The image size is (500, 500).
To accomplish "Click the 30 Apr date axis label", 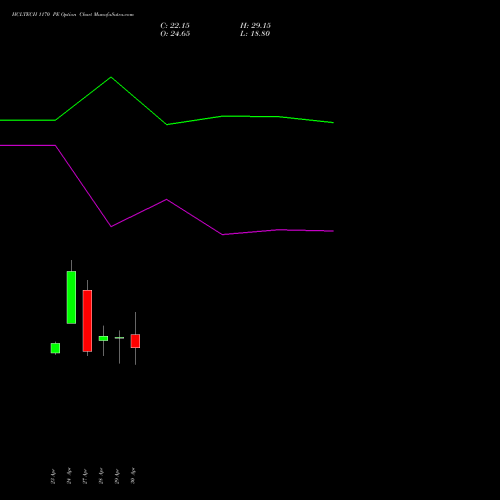I will click(133, 476).
